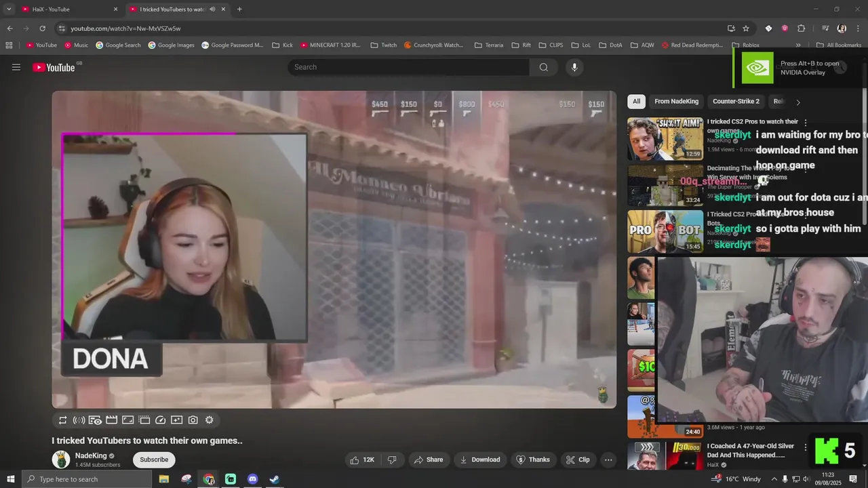Click the search magnifier button
Image resolution: width=868 pixels, height=488 pixels.
coord(543,67)
